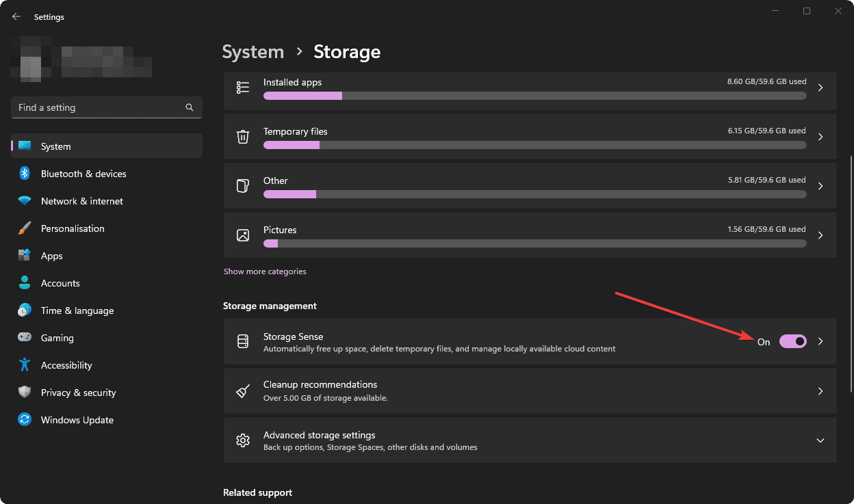Viewport: 854px width, 504px height.
Task: Toggle Storage Sense off
Action: point(792,341)
